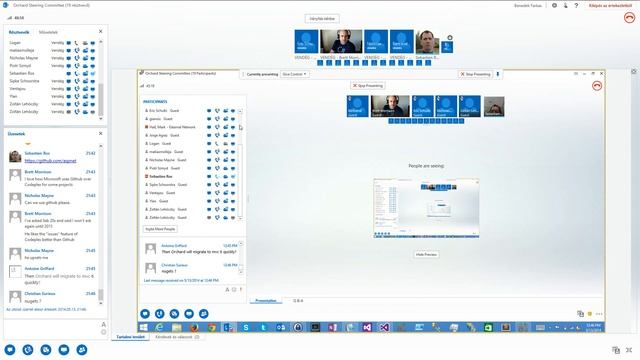Viewport: 640px width, 360px height.
Task: Click the up arrow of inner Participants scrollbar
Action: tap(240, 111)
